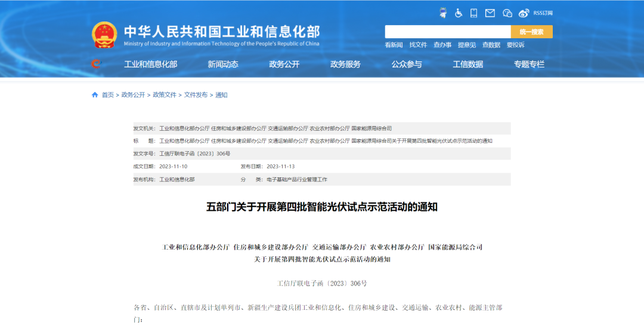
Task: Click the national emblem logo
Action: [x=104, y=35]
